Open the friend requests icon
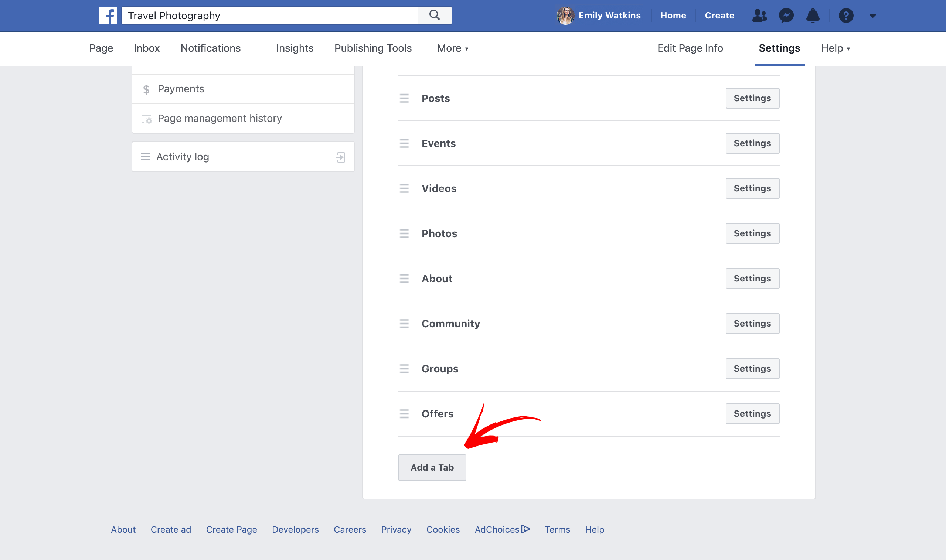Image resolution: width=946 pixels, height=560 pixels. click(759, 16)
